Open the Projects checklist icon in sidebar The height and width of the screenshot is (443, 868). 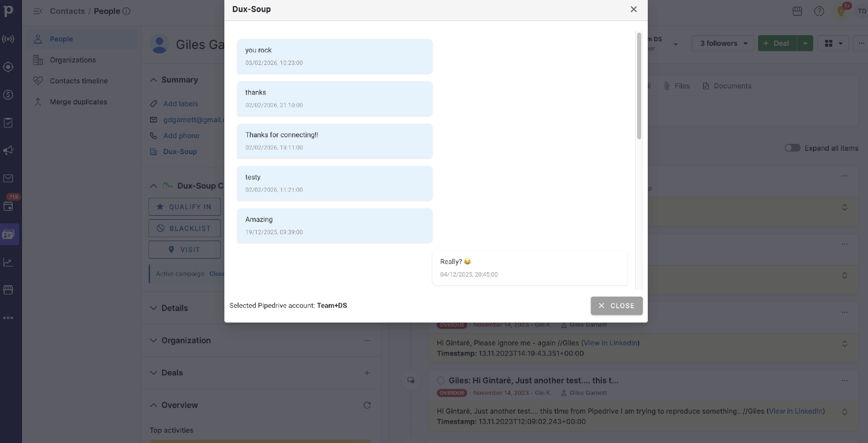[x=8, y=123]
